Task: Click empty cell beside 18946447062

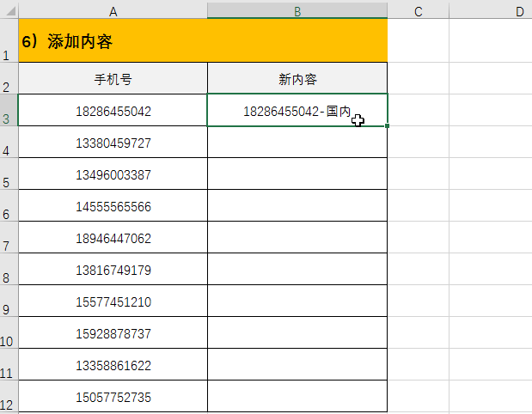Action: pos(297,237)
